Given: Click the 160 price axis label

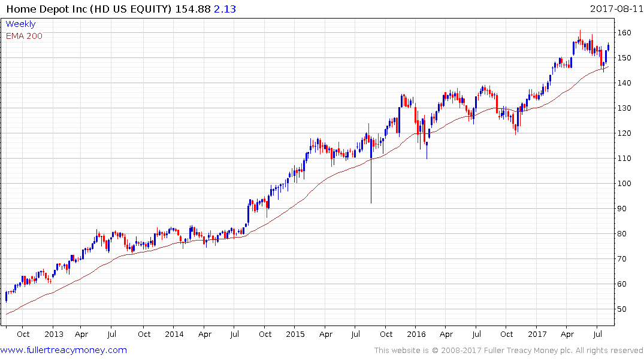Looking at the screenshot, I should 624,33.
